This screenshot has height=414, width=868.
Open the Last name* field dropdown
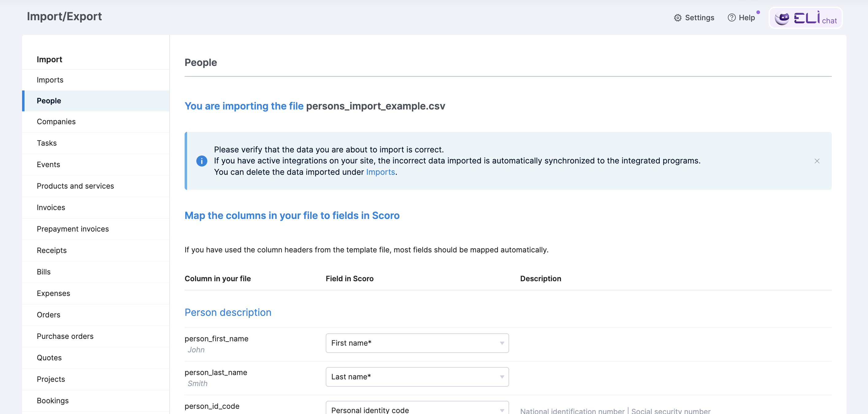coord(417,377)
